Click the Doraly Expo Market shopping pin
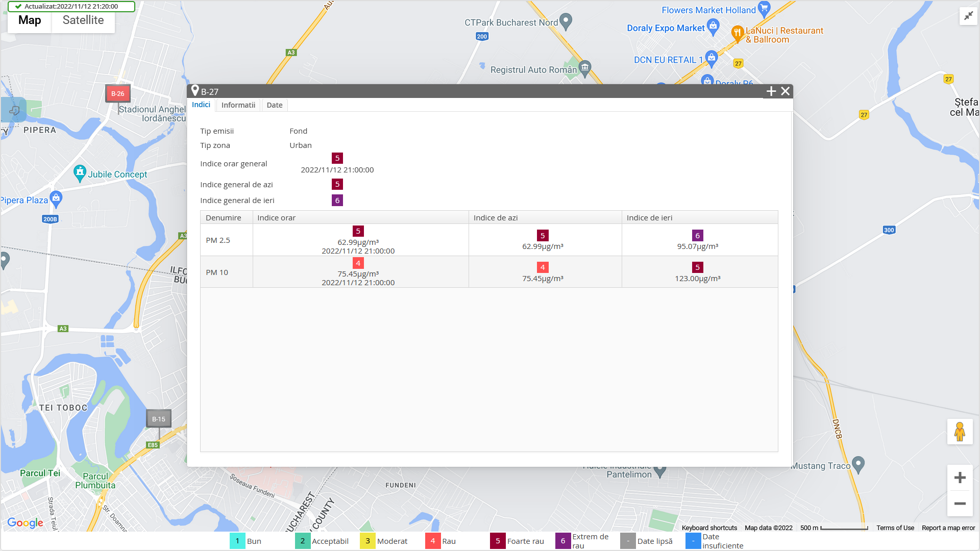Image resolution: width=980 pixels, height=551 pixels. click(713, 26)
